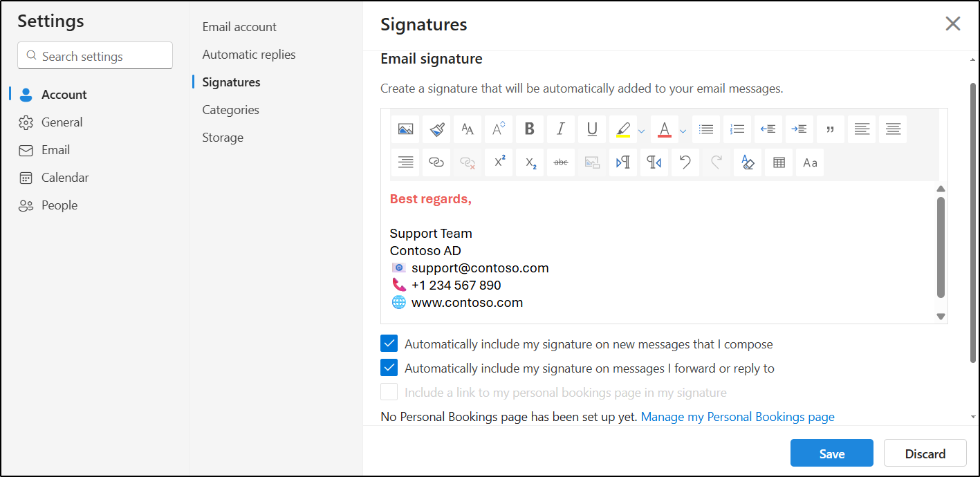
Task: Insert a table into the signature
Action: pyautogui.click(x=778, y=162)
